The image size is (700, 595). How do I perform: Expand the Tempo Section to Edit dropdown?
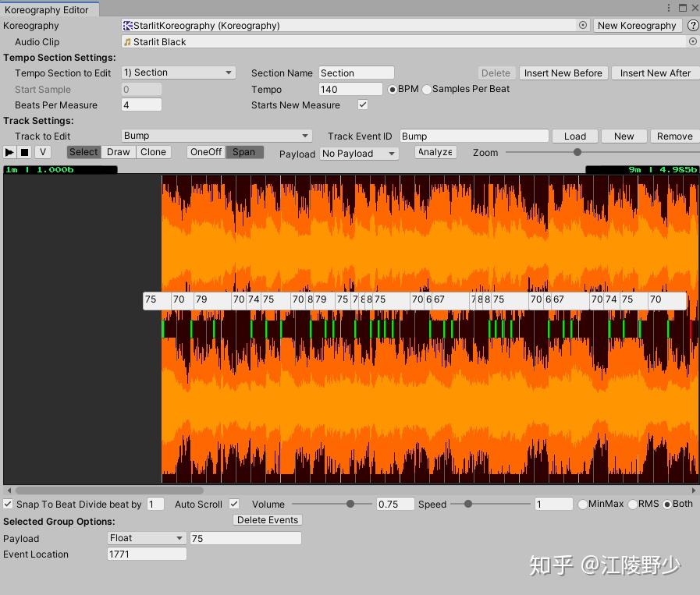178,73
